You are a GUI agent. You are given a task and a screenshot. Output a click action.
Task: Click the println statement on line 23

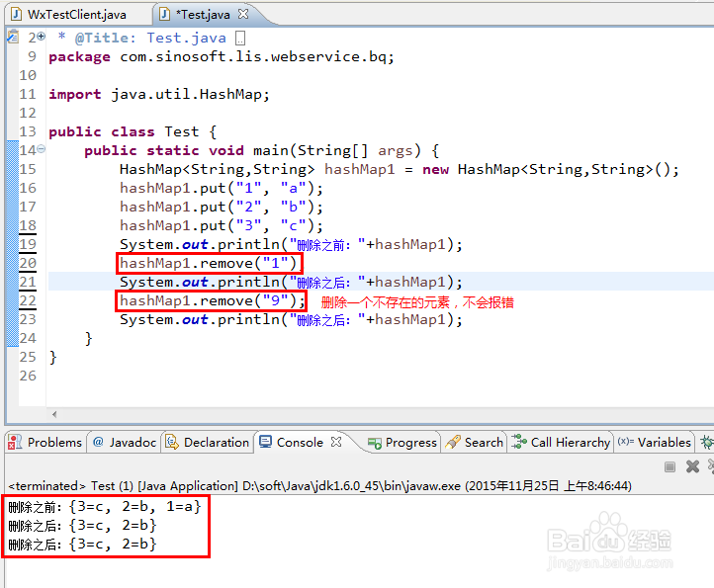pyautogui.click(x=291, y=320)
